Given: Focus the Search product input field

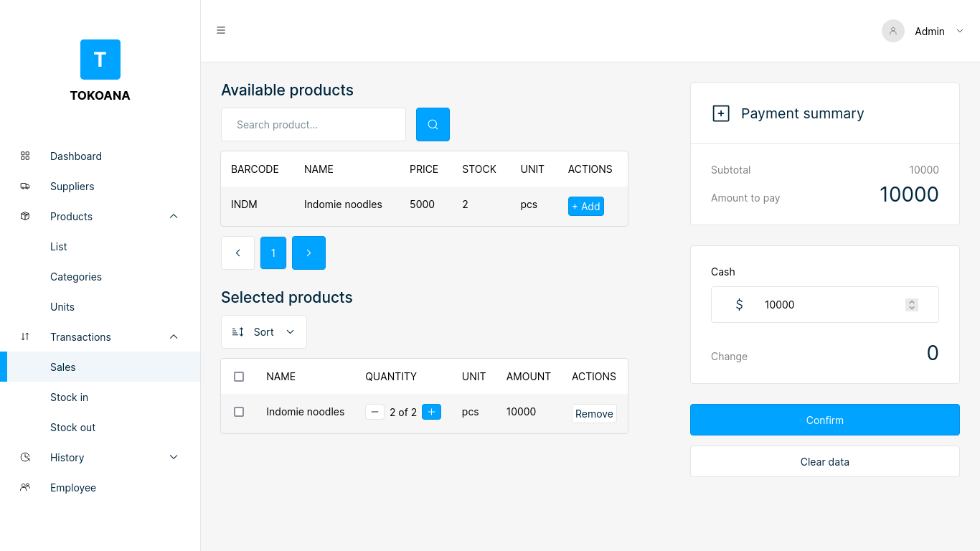Looking at the screenshot, I should 314,124.
